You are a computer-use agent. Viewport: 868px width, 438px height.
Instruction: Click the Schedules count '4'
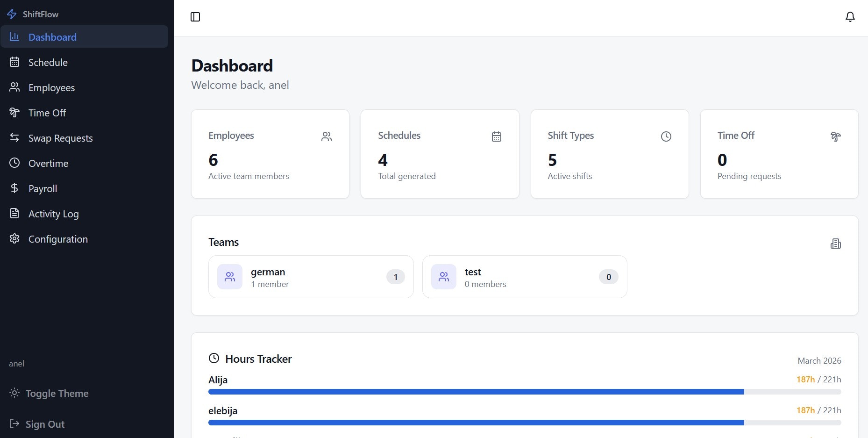click(x=383, y=160)
